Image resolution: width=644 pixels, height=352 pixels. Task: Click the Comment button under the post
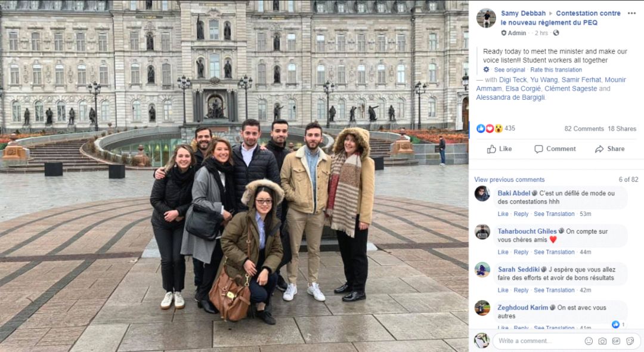(555, 149)
